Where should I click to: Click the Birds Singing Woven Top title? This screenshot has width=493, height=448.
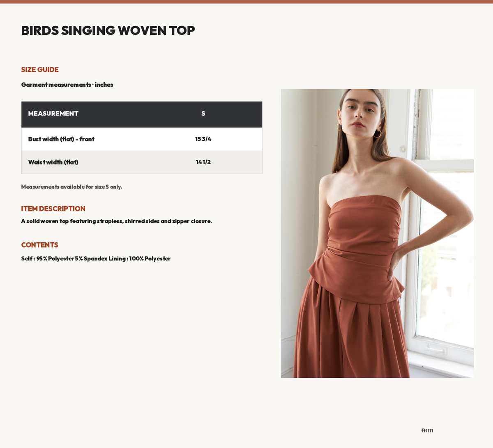[x=108, y=30]
